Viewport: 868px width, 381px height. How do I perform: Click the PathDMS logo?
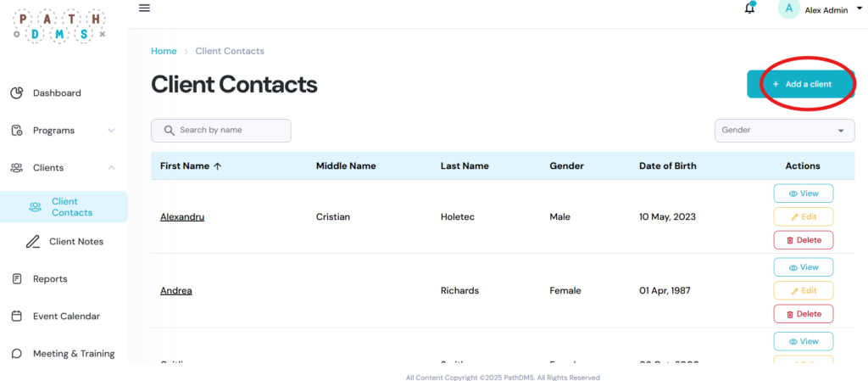pyautogui.click(x=58, y=25)
